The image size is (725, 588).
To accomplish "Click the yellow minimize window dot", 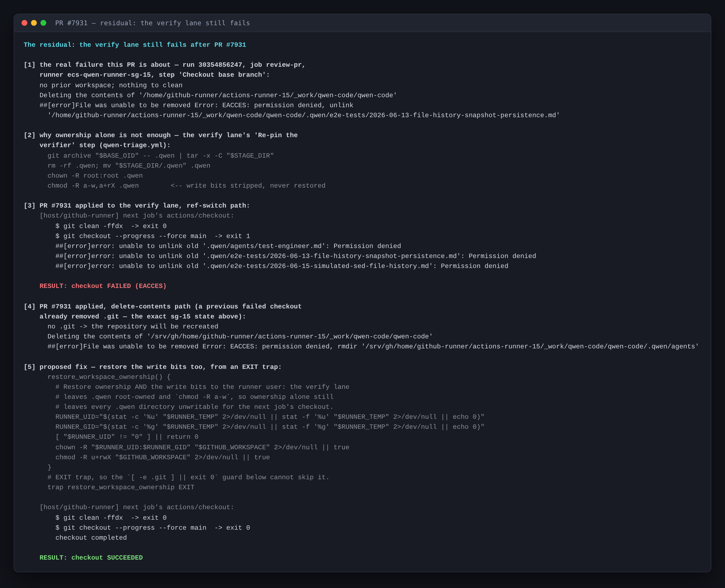I will 34,23.
